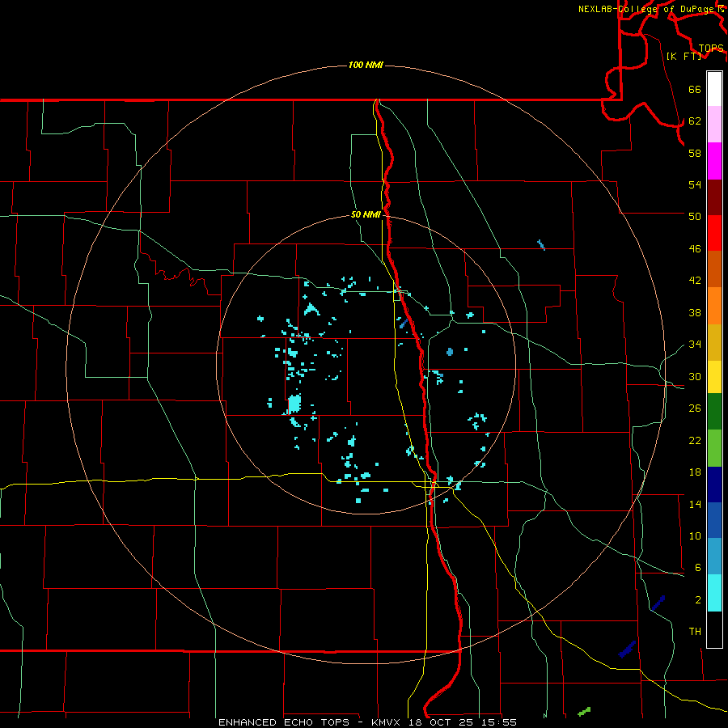The height and width of the screenshot is (728, 728).
Task: Click the dark red (maroon) legend band
Action: pyautogui.click(x=714, y=197)
